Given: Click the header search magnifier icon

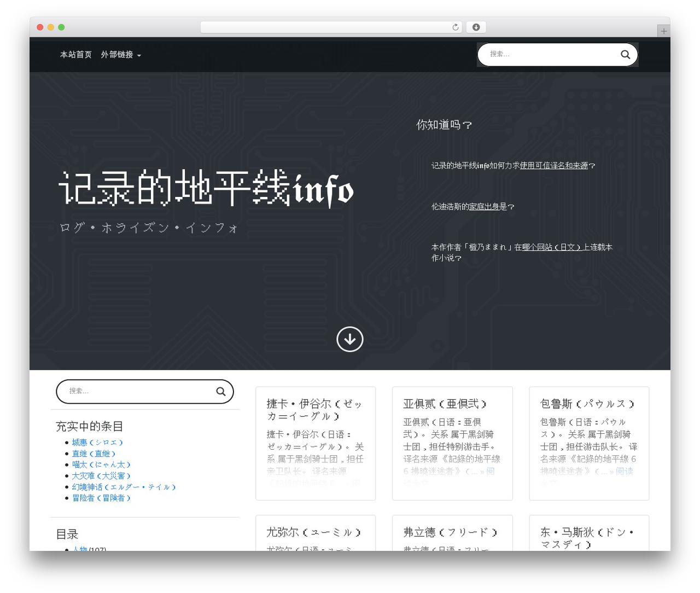Looking at the screenshot, I should click(625, 55).
